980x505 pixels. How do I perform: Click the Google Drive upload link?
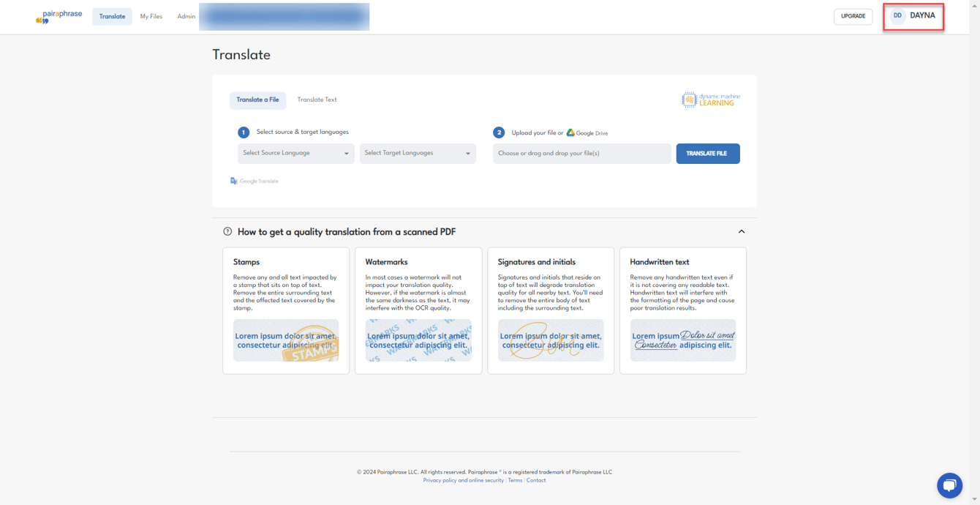(x=587, y=133)
